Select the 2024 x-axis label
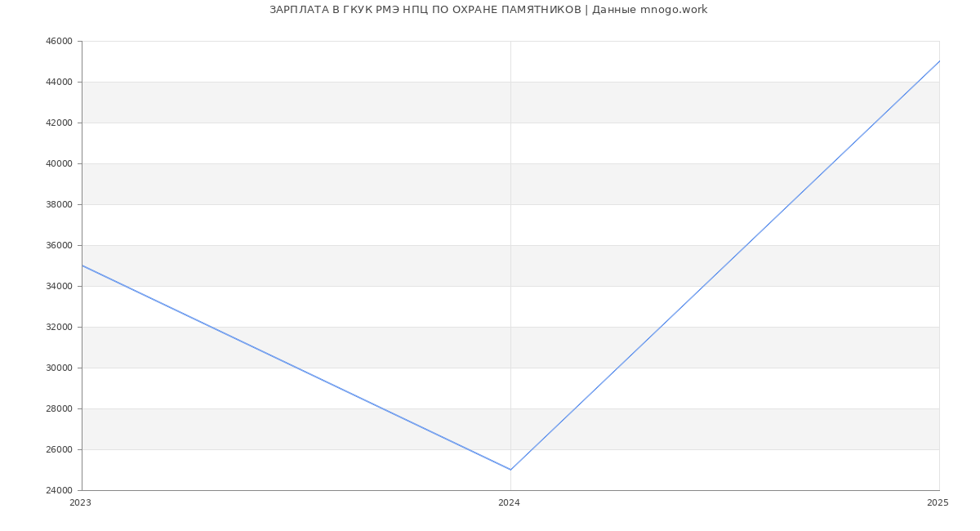Viewport: 980px width, 531px height. (510, 503)
